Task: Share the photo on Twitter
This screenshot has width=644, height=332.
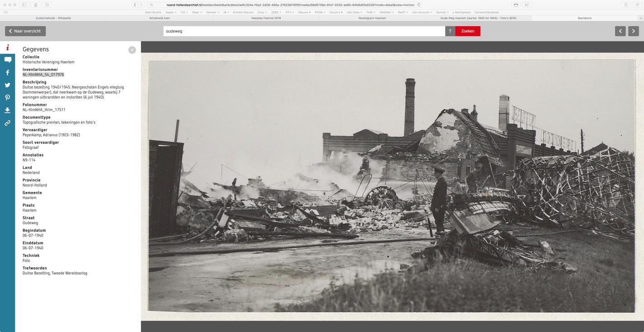Action: 8,85
